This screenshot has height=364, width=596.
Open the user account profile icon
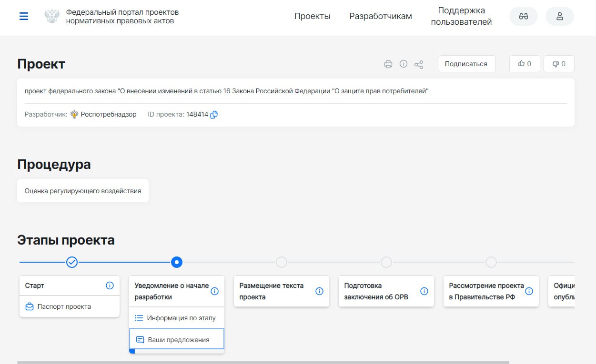pos(560,16)
